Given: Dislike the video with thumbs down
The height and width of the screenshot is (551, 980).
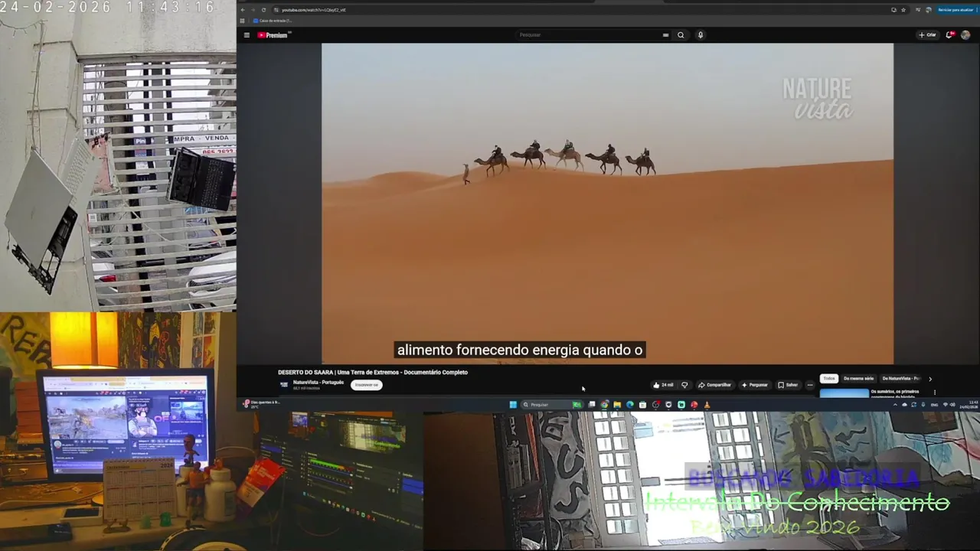Looking at the screenshot, I should coord(684,385).
